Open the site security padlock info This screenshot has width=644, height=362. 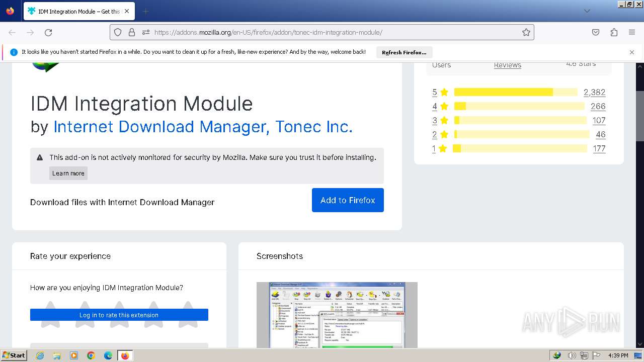tap(132, 32)
